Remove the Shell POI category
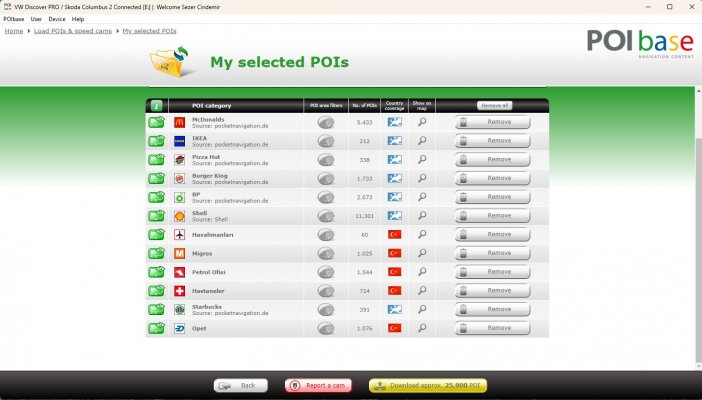The image size is (702, 400). tap(492, 215)
